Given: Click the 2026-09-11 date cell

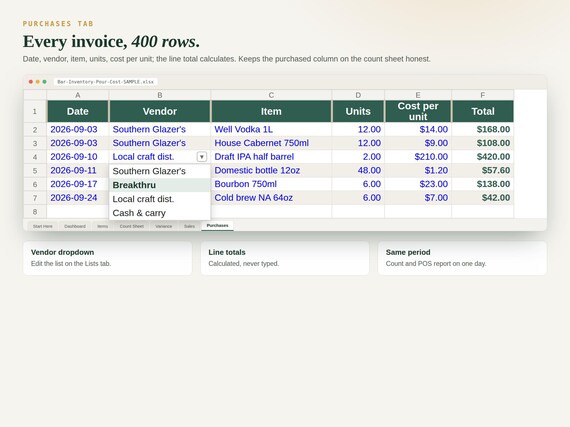Looking at the screenshot, I should tap(78, 170).
